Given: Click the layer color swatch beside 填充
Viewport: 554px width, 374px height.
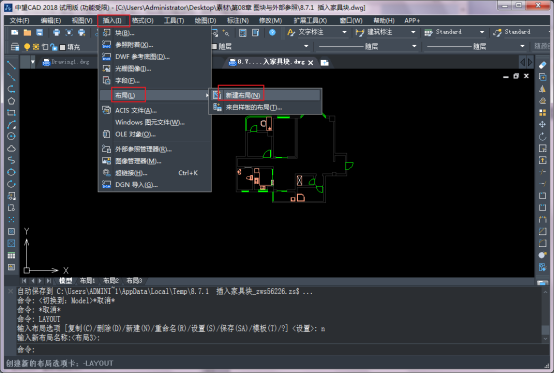Looking at the screenshot, I should click(62, 47).
